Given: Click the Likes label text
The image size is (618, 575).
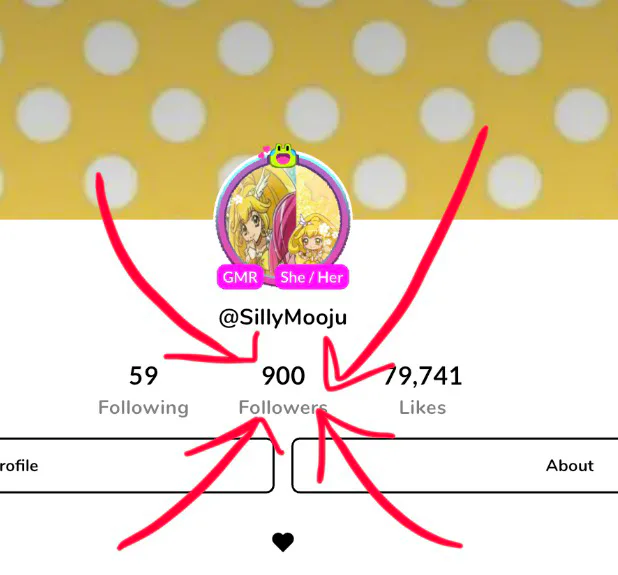Looking at the screenshot, I should pyautogui.click(x=423, y=408).
